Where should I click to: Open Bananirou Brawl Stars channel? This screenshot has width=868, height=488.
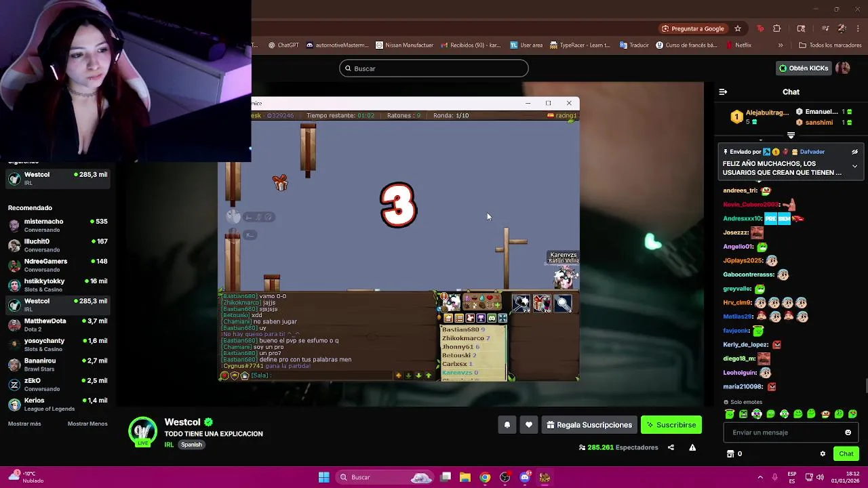click(x=57, y=365)
